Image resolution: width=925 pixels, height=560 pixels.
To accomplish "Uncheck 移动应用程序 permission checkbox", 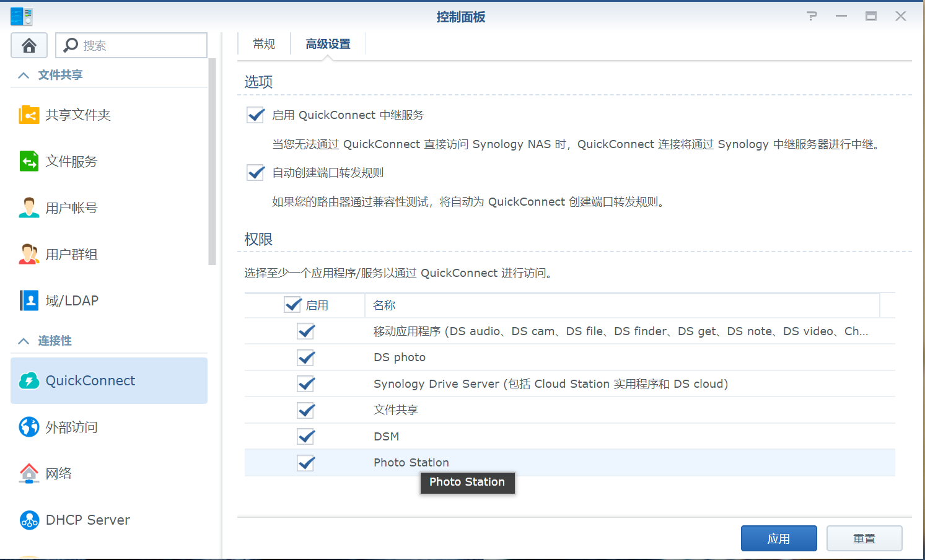I will click(x=306, y=331).
